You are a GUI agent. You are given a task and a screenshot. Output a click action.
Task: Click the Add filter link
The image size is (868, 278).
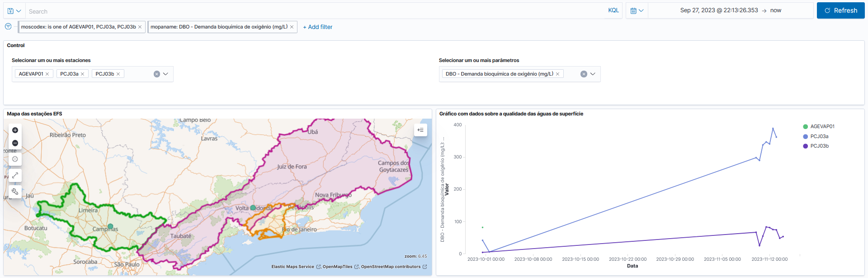pyautogui.click(x=317, y=27)
